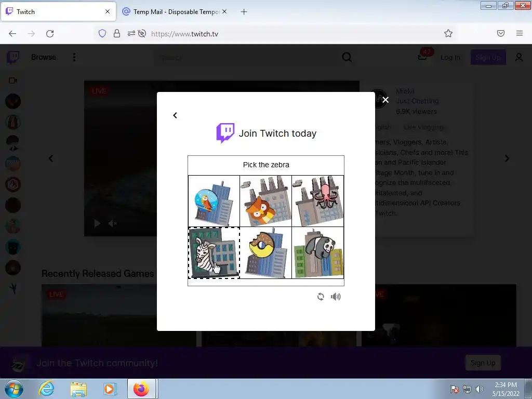Image resolution: width=532 pixels, height=399 pixels.
Task: Bookmark this page with star
Action: coord(448,33)
